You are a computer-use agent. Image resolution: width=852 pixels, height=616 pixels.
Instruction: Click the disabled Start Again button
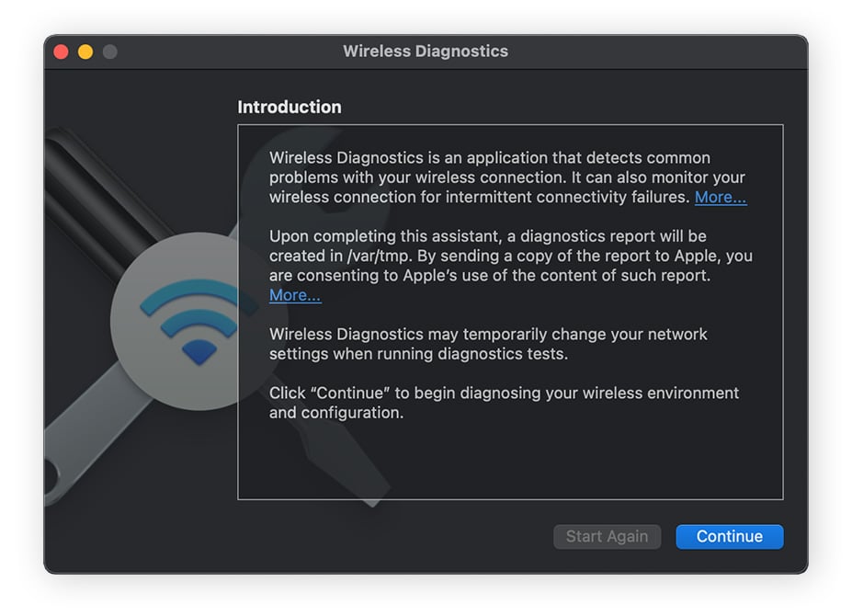607,536
